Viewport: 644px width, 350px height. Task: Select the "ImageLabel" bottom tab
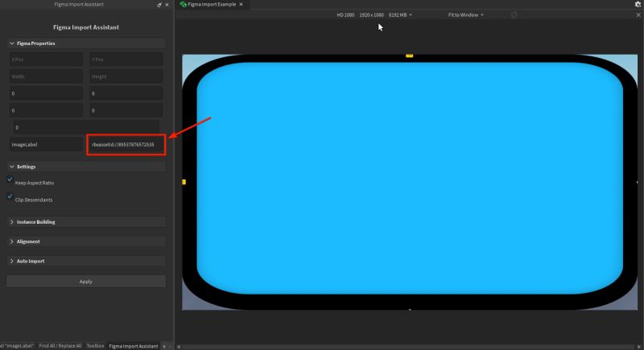[17, 346]
